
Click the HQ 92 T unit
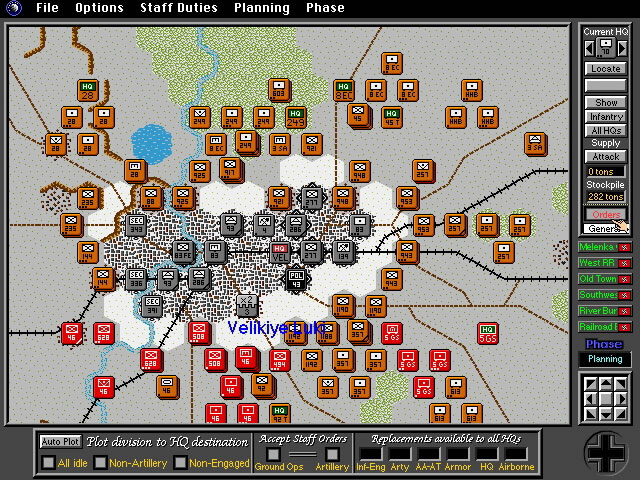(x=280, y=414)
